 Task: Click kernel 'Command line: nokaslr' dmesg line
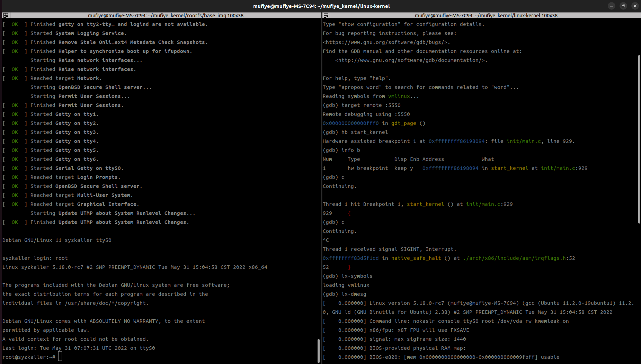[446, 321]
